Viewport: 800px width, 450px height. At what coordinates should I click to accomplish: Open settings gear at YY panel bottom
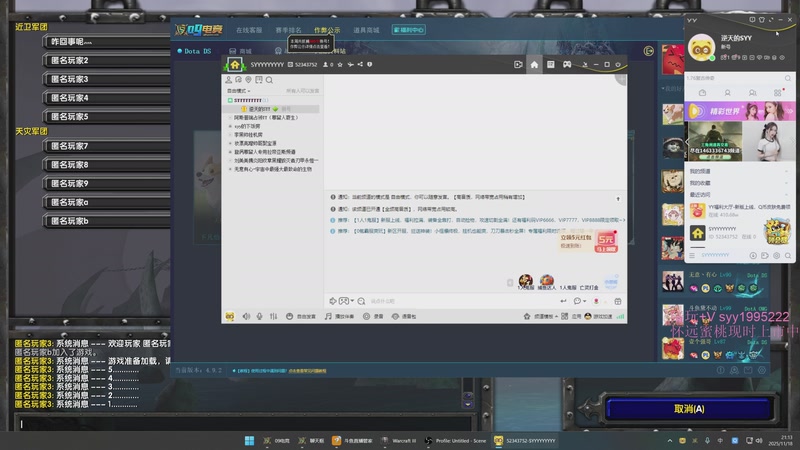coord(776,255)
